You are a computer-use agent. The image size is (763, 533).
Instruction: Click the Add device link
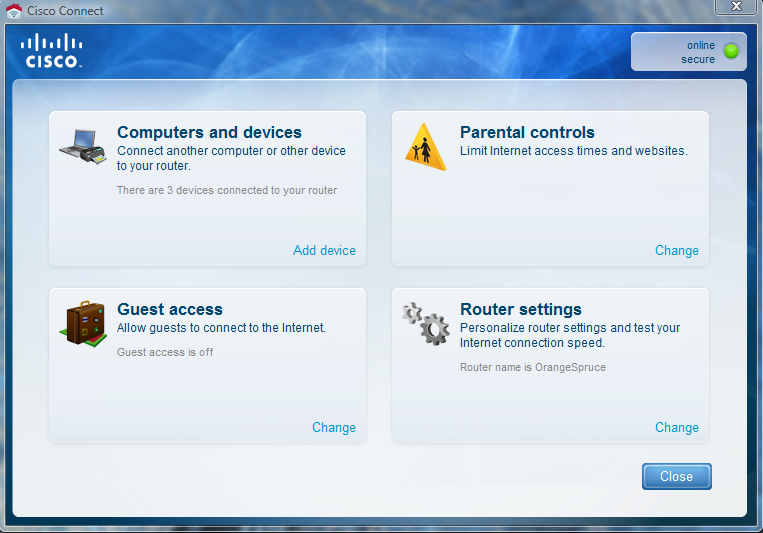[x=324, y=250]
